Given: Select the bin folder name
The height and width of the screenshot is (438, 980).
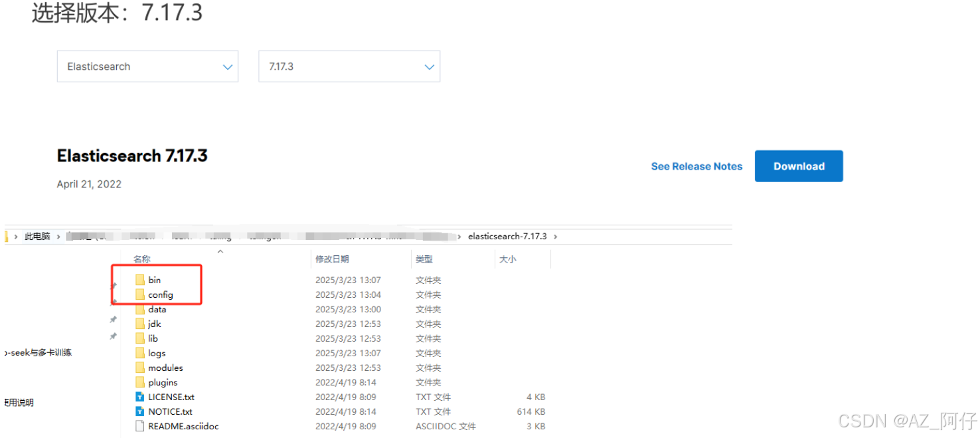Looking at the screenshot, I should coord(154,280).
